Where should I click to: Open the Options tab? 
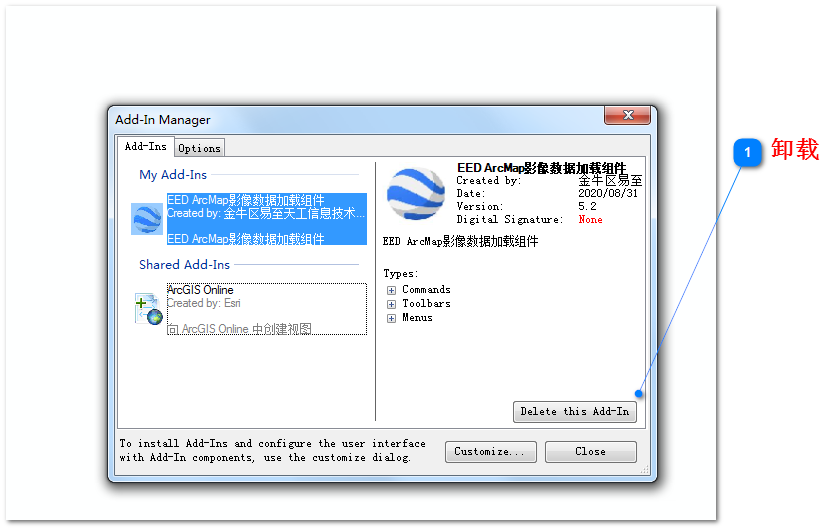[x=199, y=148]
